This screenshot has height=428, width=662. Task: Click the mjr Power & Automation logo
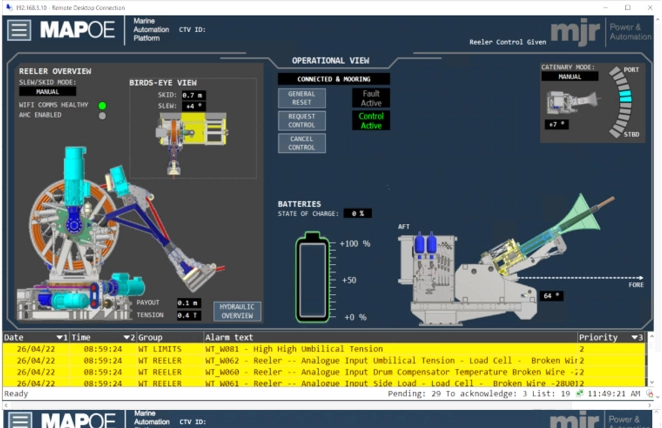point(601,32)
